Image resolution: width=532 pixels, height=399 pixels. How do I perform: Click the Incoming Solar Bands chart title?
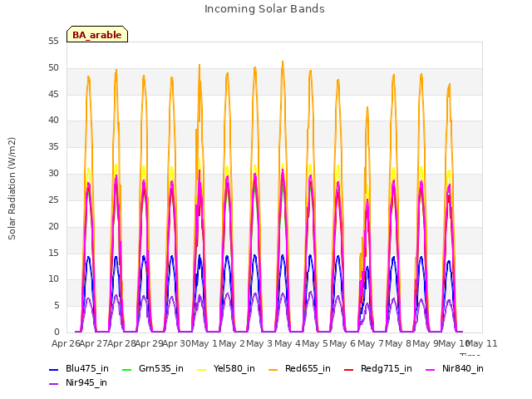click(x=264, y=9)
